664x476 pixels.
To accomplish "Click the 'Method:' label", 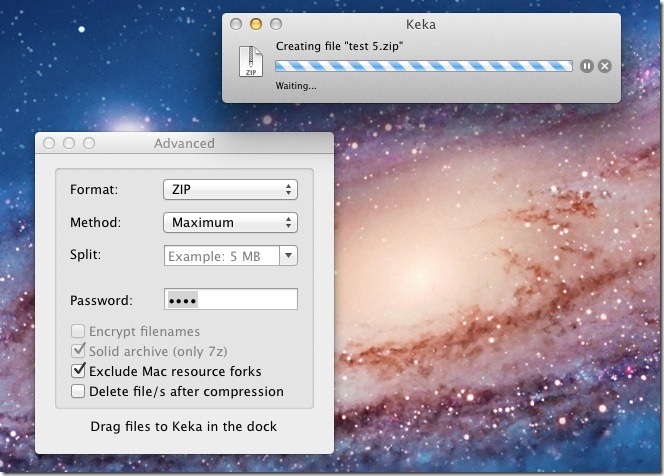I will [95, 222].
